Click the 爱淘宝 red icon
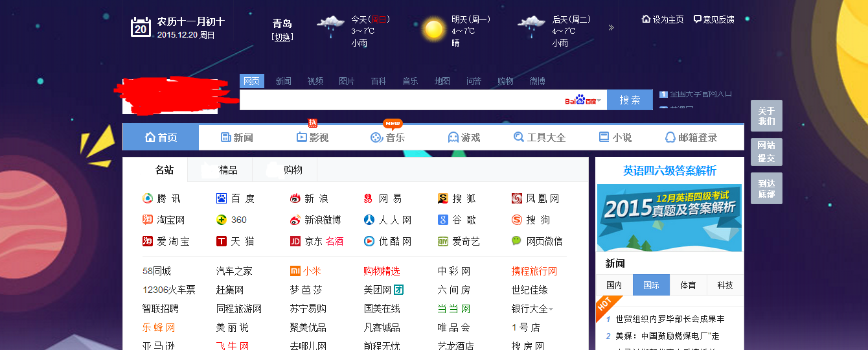The width and height of the screenshot is (868, 350). 148,241
